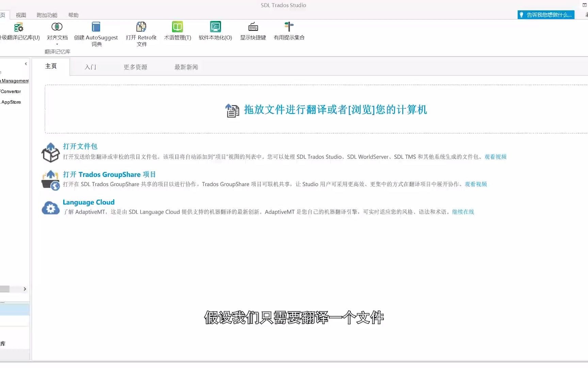The width and height of the screenshot is (588, 368).
Task: Click the 打开文件包 heading link
Action: (x=80, y=147)
